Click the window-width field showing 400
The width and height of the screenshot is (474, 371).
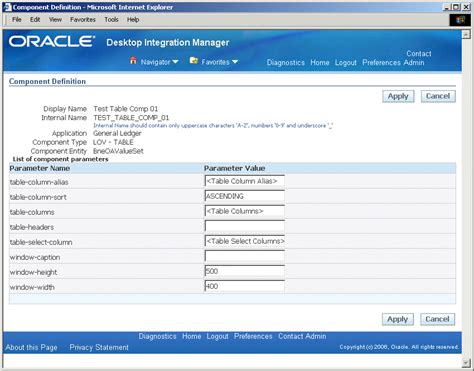click(x=245, y=286)
